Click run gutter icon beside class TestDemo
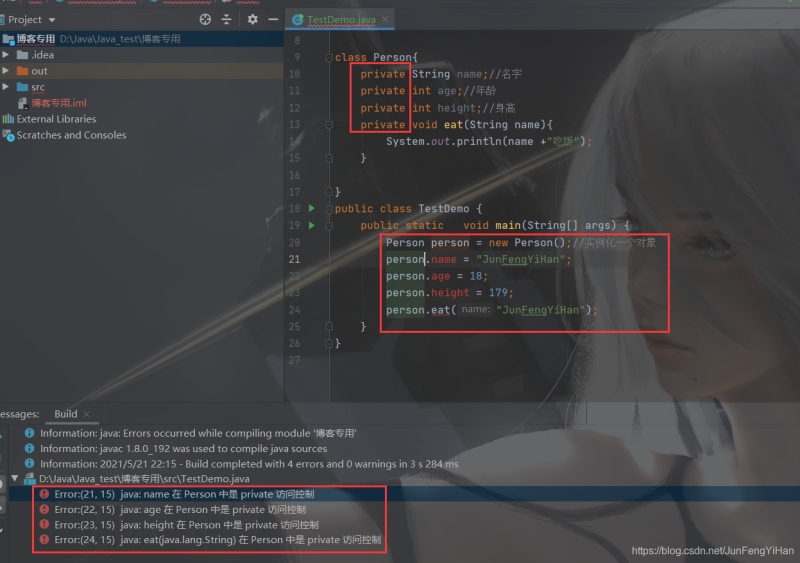800x563 pixels. (312, 208)
